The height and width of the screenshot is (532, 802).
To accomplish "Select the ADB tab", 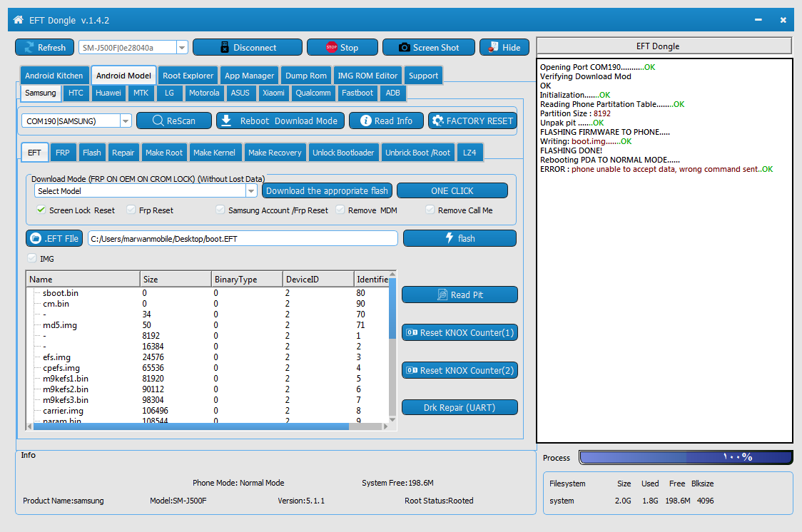I will (x=393, y=93).
